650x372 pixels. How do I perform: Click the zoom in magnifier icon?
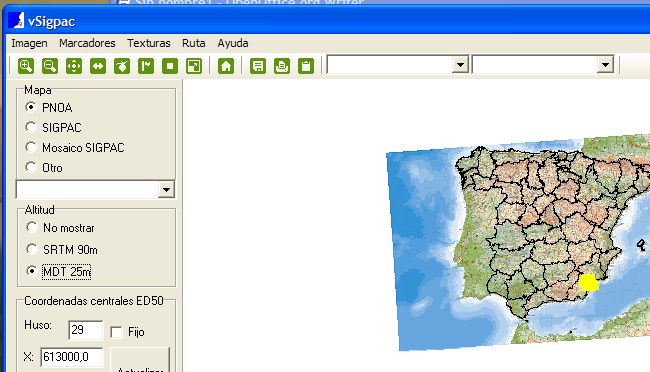click(x=26, y=66)
